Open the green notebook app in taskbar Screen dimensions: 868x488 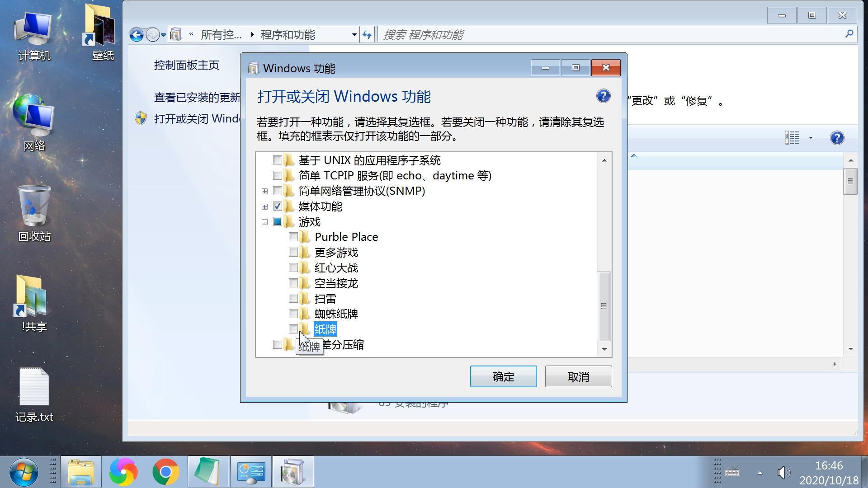click(x=208, y=472)
